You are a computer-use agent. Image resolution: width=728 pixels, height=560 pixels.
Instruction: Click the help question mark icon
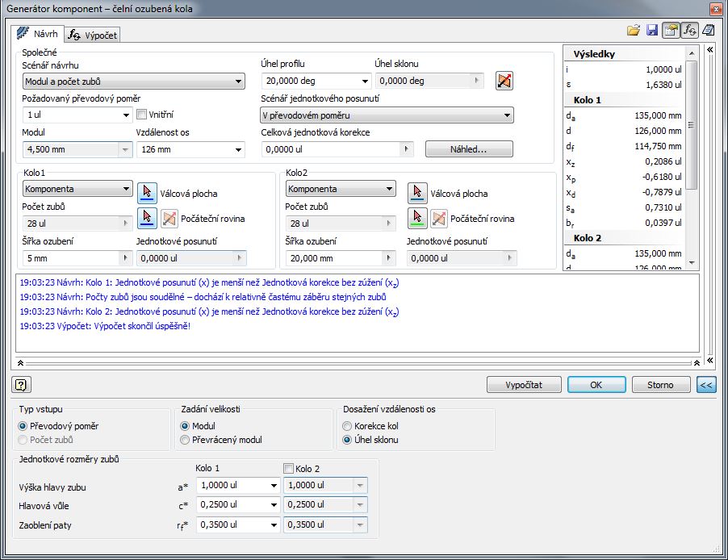(x=22, y=385)
